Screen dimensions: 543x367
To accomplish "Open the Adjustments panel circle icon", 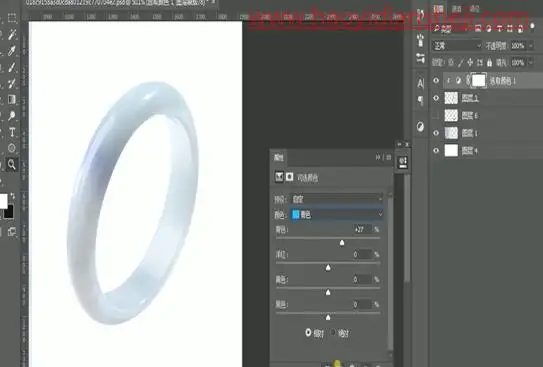I will point(420,127).
